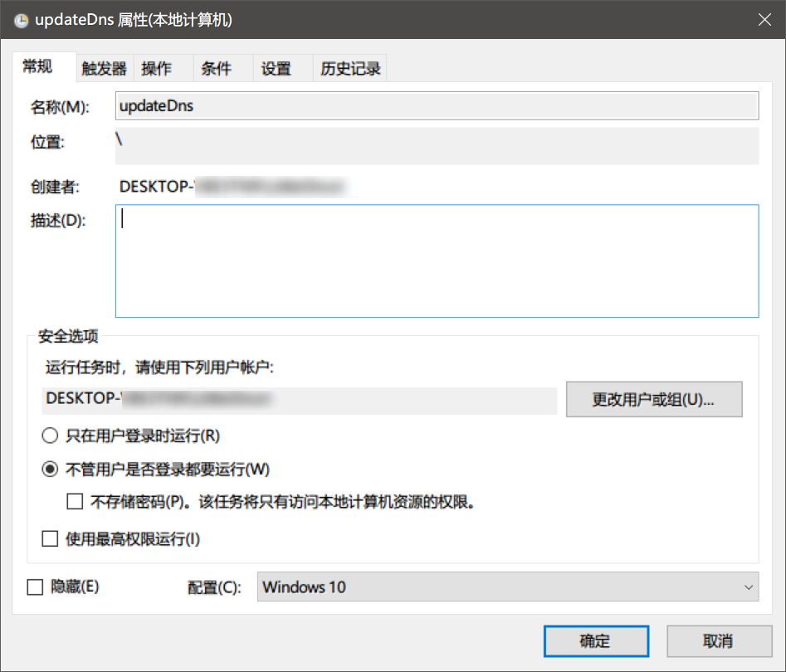Click 更改用户或组 button
The width and height of the screenshot is (786, 672).
click(x=654, y=399)
